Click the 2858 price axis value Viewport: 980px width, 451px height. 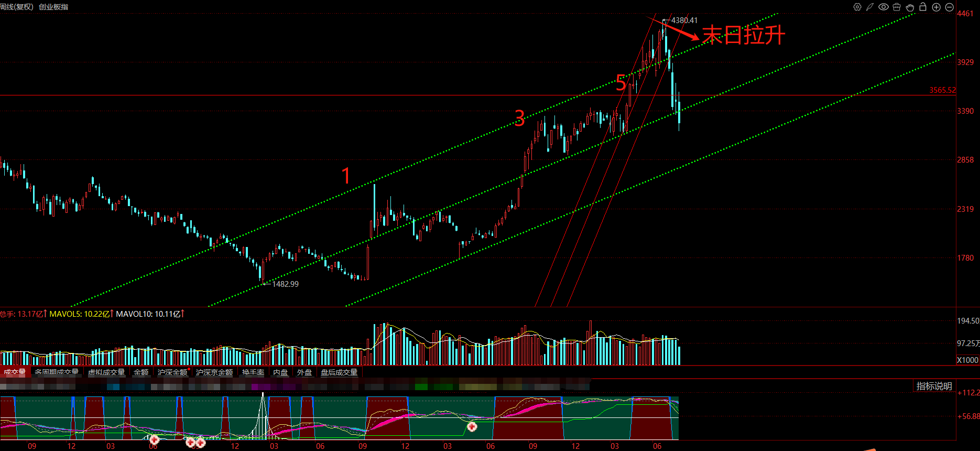click(965, 160)
